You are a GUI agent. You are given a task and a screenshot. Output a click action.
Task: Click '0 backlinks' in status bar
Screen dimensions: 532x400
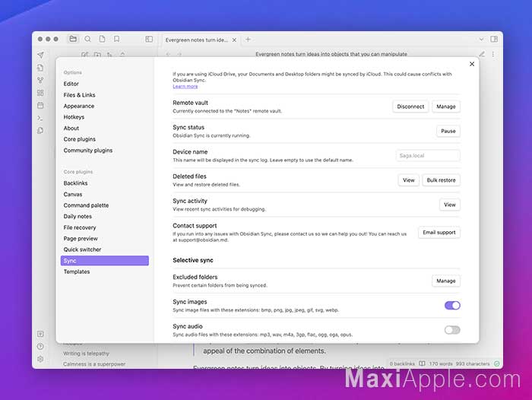click(x=402, y=363)
